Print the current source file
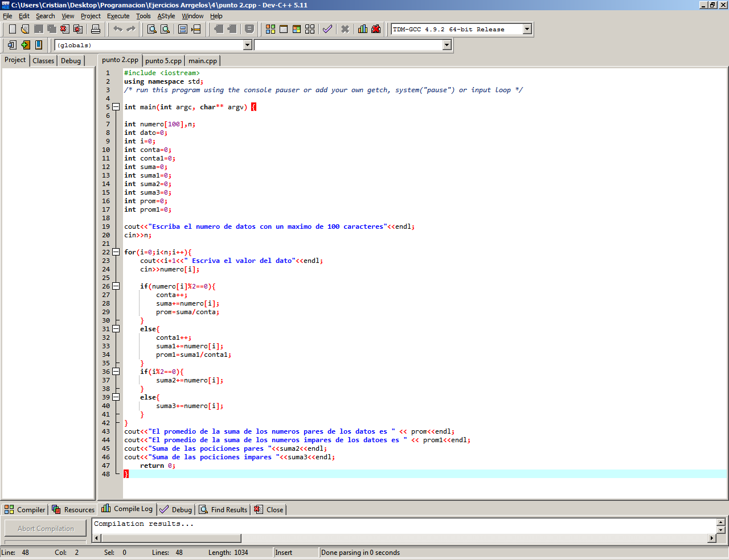 coord(96,29)
